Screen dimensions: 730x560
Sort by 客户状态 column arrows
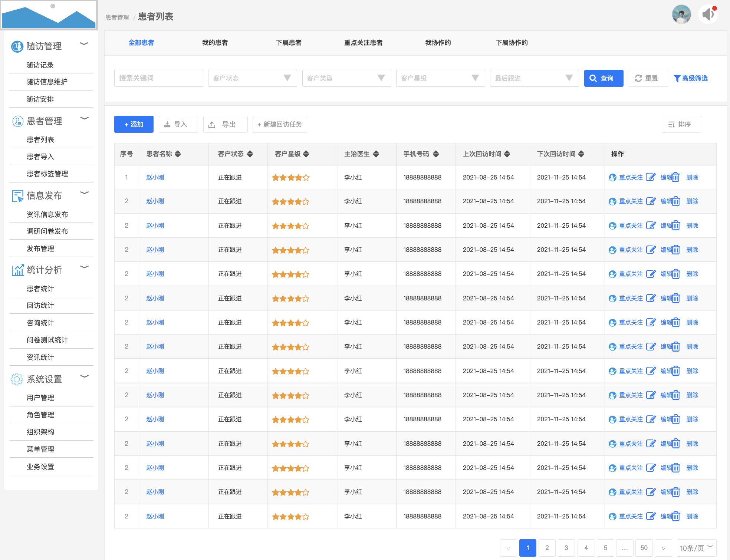tap(250, 154)
